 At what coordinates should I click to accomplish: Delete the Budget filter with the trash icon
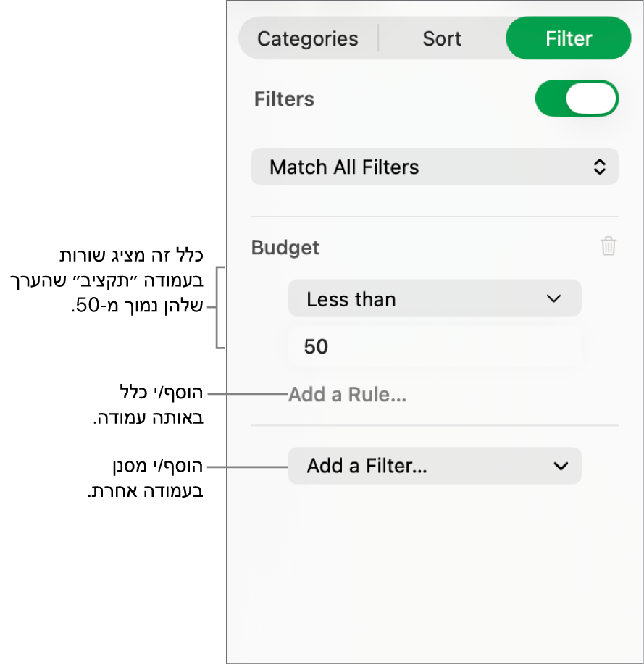pyautogui.click(x=609, y=246)
